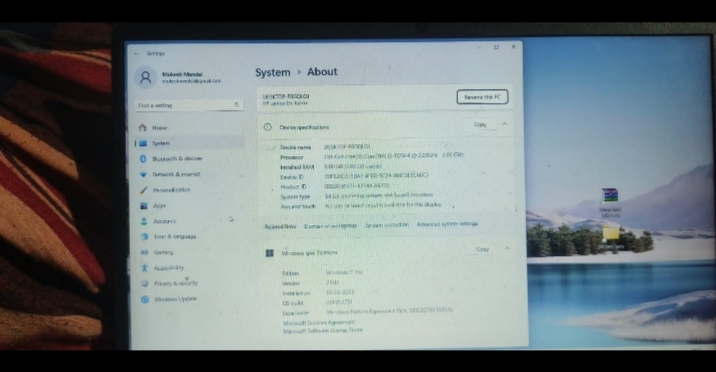Click the Find a setting search box

click(189, 105)
